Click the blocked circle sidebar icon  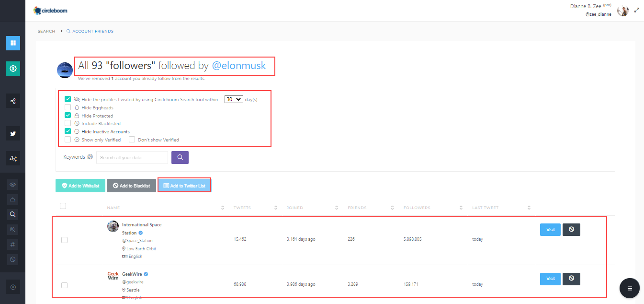(13, 259)
